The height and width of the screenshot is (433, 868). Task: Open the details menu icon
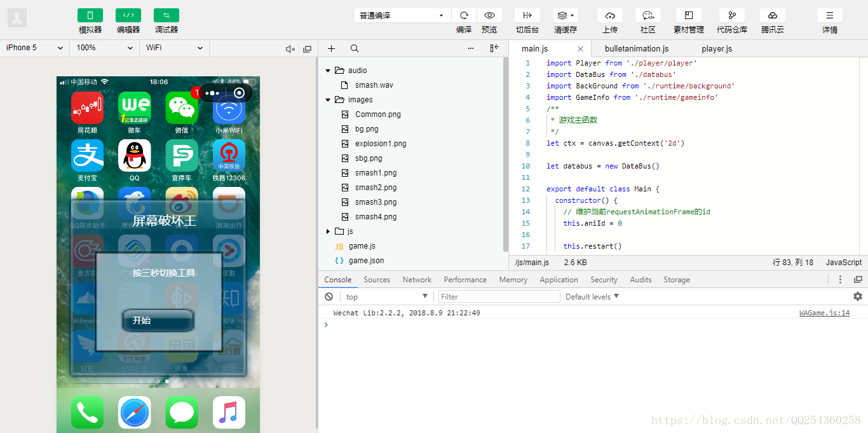830,15
